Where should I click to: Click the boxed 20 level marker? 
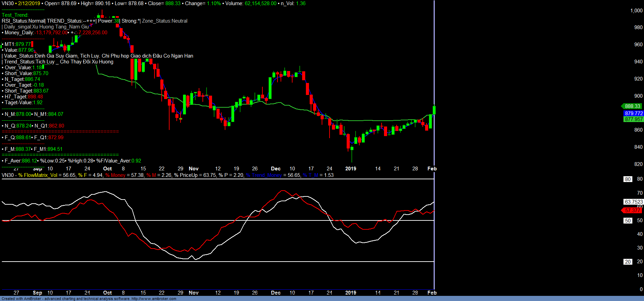click(628, 262)
